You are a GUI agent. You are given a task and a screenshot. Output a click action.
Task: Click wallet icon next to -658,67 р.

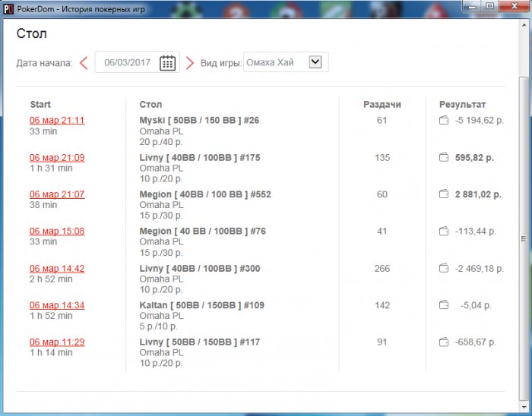(444, 342)
